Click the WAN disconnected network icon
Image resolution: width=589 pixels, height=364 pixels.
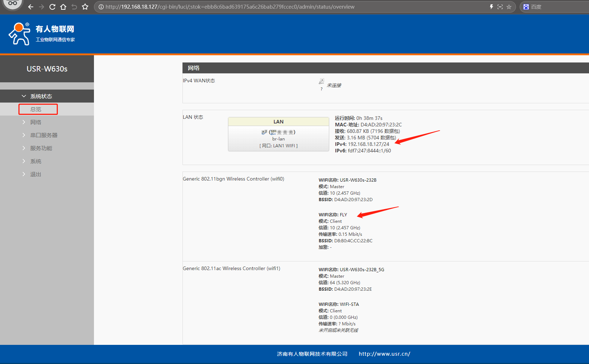(321, 82)
